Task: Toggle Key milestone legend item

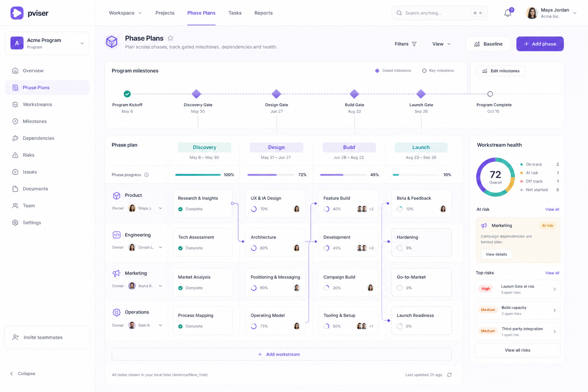Action: point(438,71)
